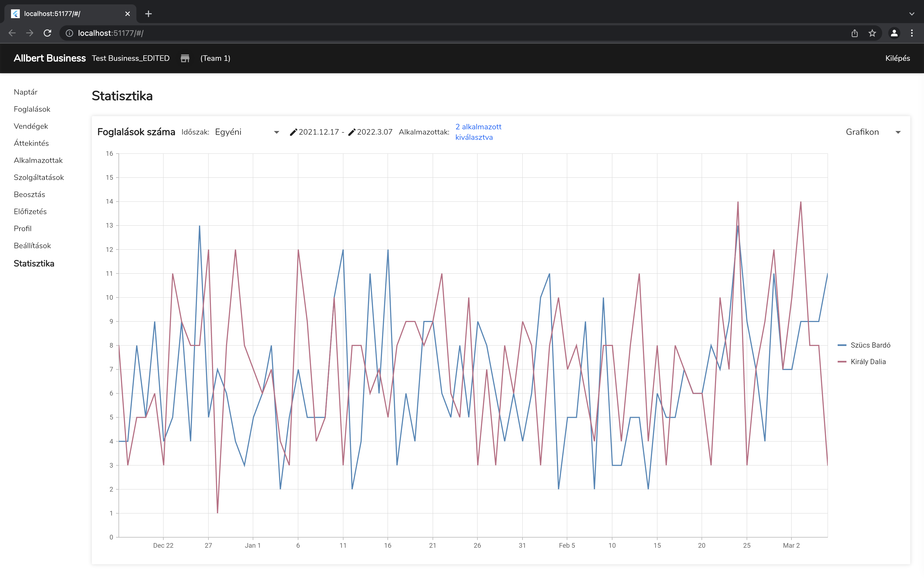The width and height of the screenshot is (924, 578).
Task: Open Vendégek in sidebar
Action: [31, 126]
